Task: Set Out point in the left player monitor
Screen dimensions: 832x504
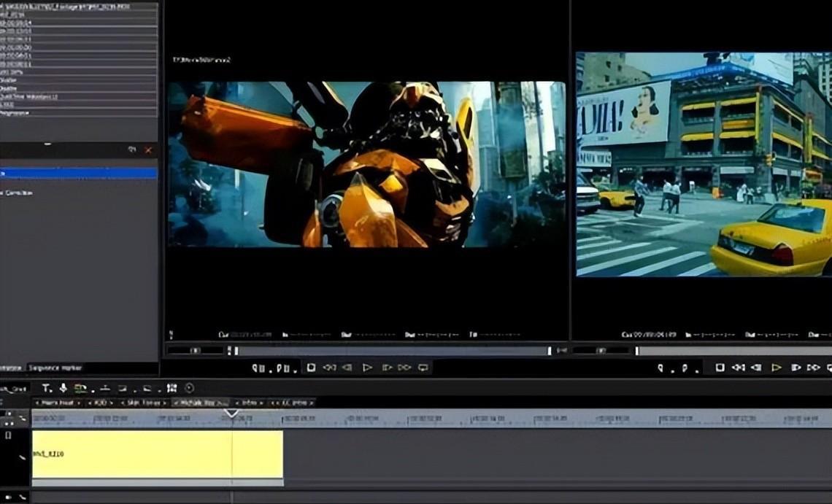Action: (282, 368)
